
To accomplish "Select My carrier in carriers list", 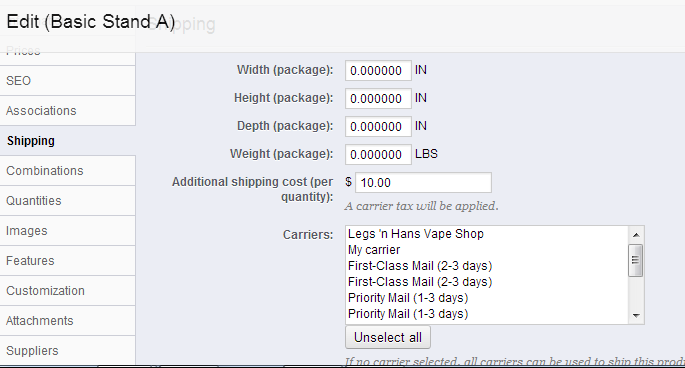I will [487, 250].
